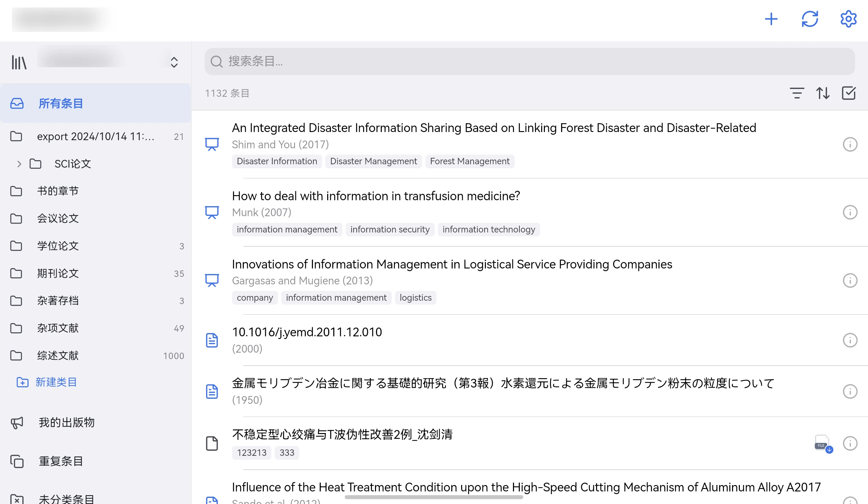Open the library switcher up-down chevron
Image resolution: width=868 pixels, height=504 pixels.
click(x=174, y=62)
